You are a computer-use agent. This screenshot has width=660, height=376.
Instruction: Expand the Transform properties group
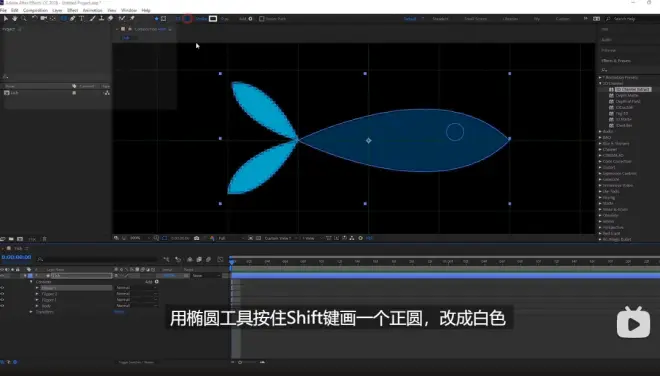point(31,312)
